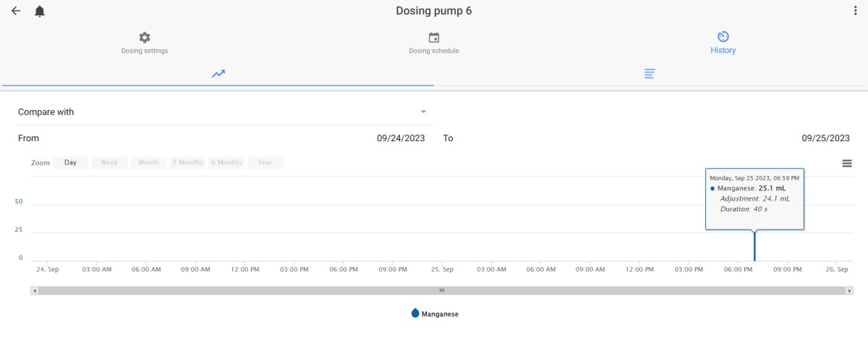Open the notifications bell

pyautogui.click(x=40, y=11)
